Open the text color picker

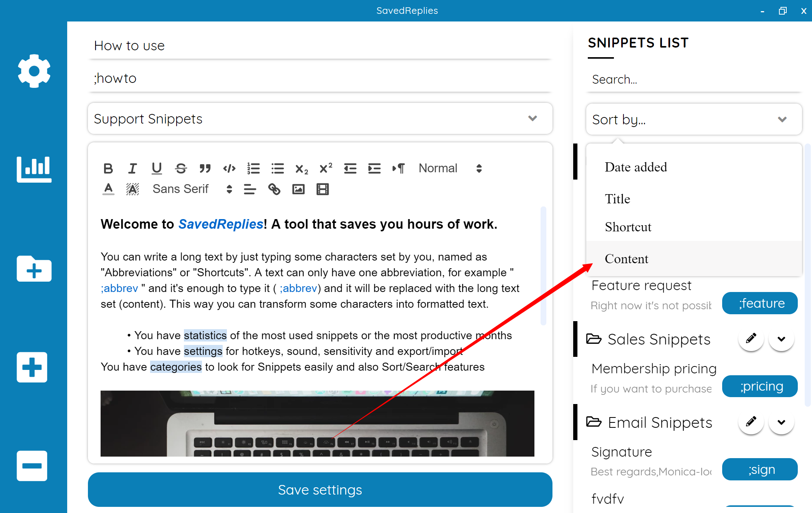pos(108,189)
